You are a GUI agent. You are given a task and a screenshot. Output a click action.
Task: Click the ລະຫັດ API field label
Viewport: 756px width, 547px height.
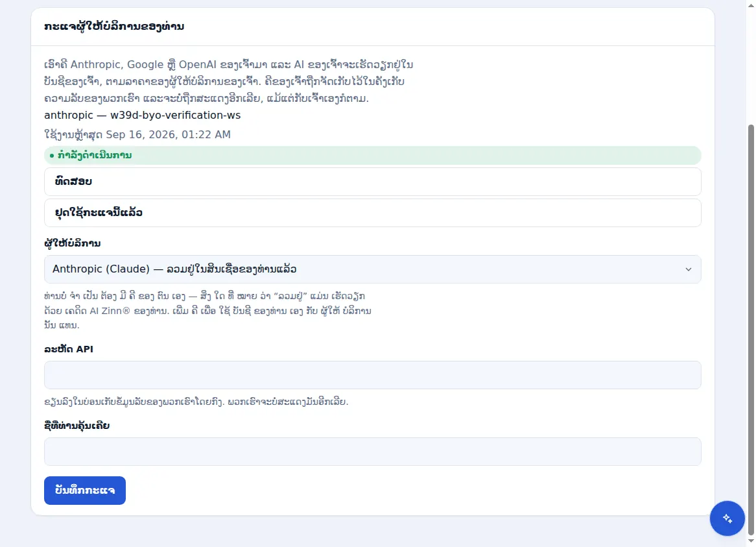pos(69,348)
